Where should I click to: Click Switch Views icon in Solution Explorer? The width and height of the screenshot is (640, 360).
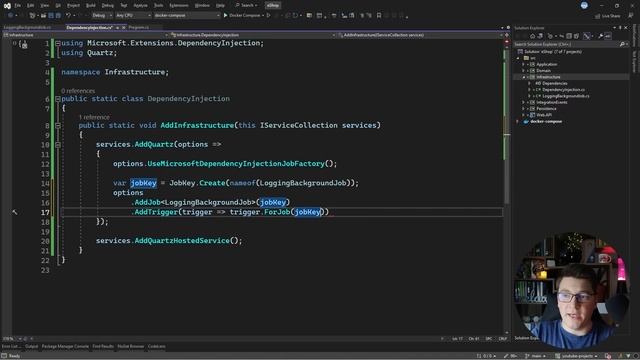coord(540,36)
